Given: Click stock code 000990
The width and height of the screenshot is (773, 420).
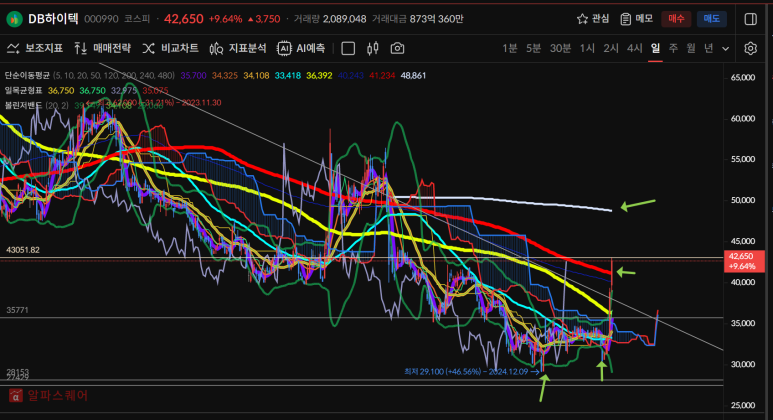Looking at the screenshot, I should pos(101,19).
